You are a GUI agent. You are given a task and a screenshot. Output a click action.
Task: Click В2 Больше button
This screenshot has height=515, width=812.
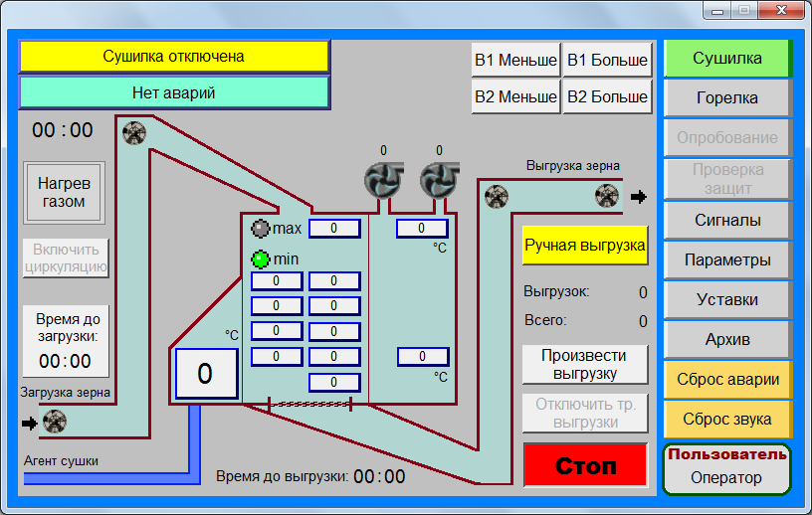[607, 96]
